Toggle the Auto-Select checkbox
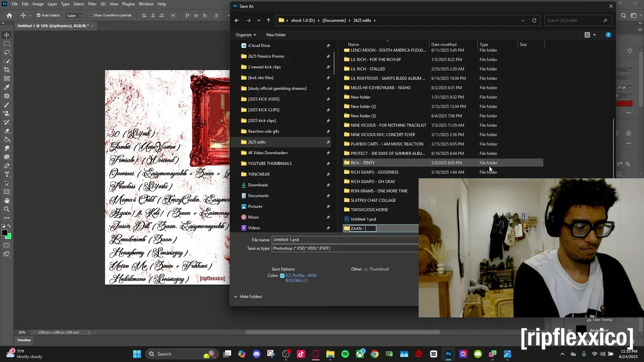Viewport: 644px width, 362px height. pyautogui.click(x=39, y=16)
